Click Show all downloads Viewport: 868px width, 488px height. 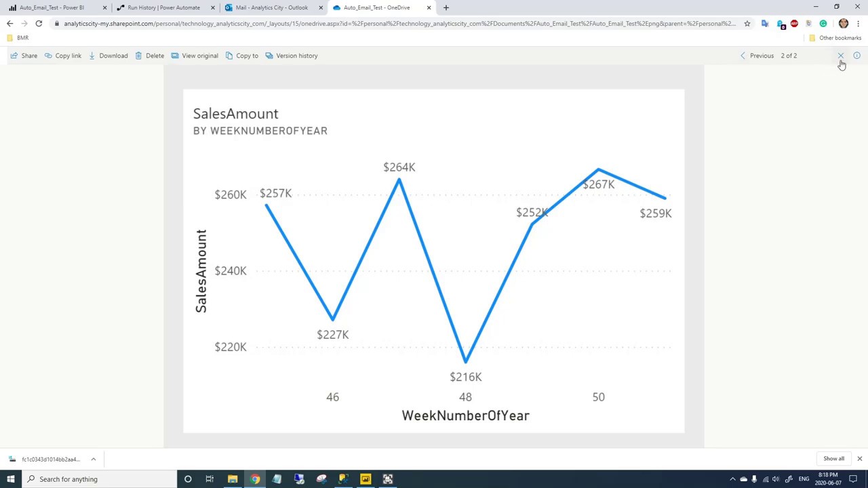click(833, 459)
